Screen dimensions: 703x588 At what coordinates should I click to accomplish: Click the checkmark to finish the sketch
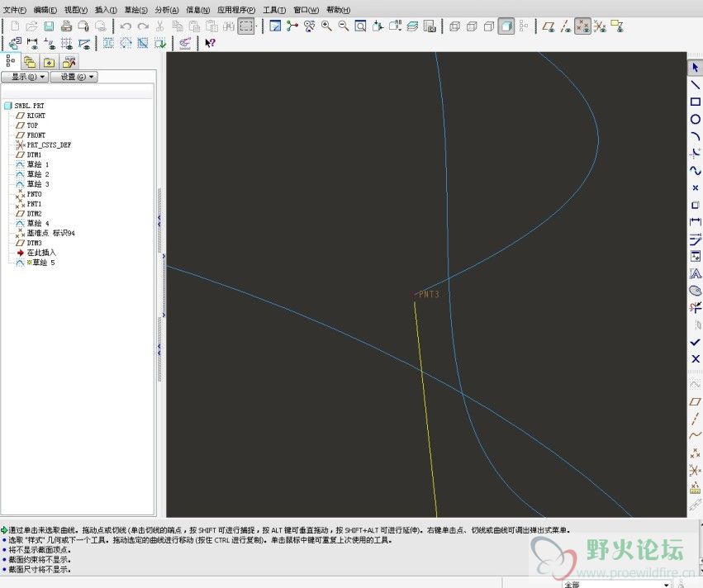[695, 343]
